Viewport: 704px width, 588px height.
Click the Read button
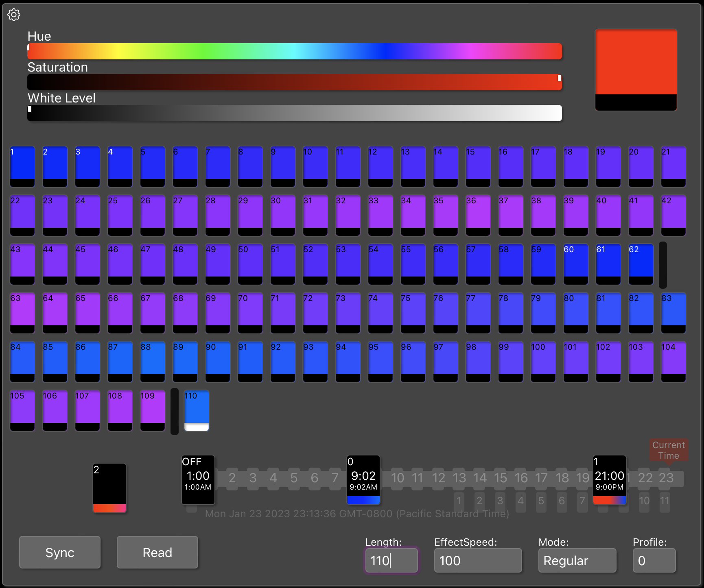(157, 552)
